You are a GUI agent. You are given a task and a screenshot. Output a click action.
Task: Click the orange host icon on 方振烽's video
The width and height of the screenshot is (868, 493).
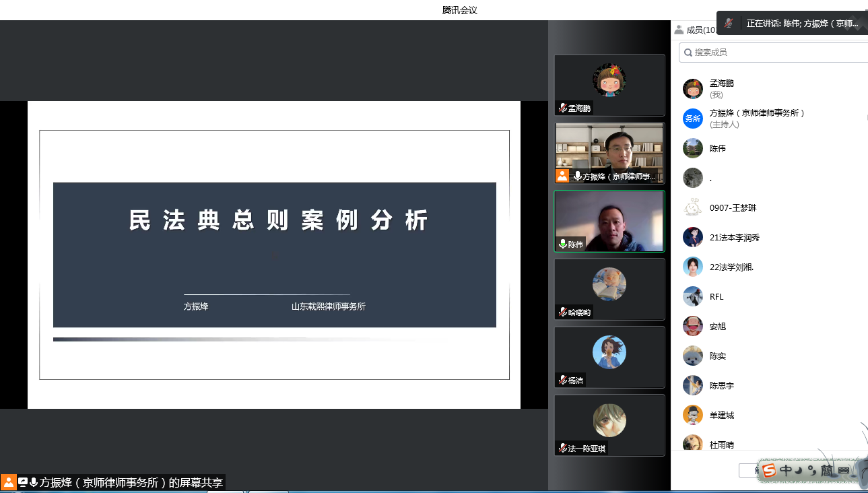pos(562,176)
